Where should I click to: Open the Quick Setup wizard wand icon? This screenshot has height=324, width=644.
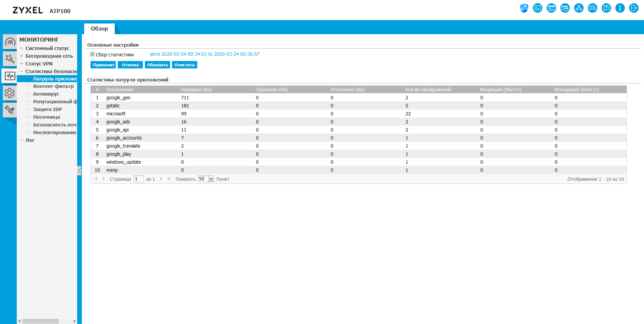pyautogui.click(x=10, y=59)
